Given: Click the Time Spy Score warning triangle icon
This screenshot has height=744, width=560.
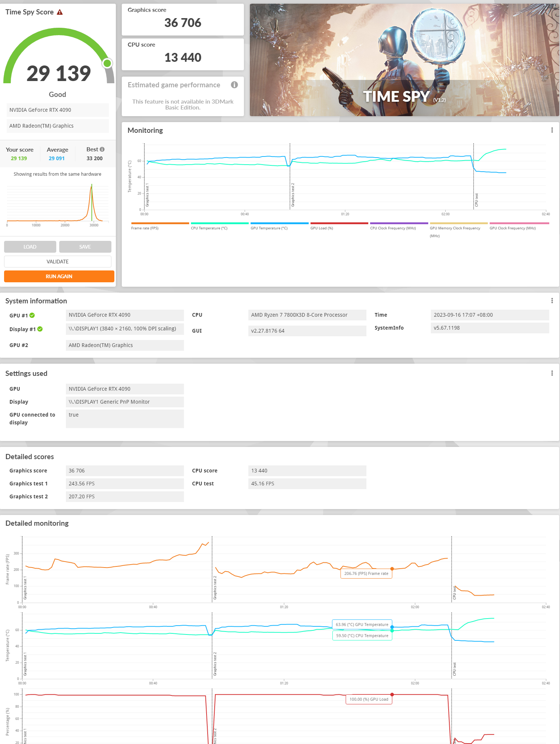Looking at the screenshot, I should point(60,12).
